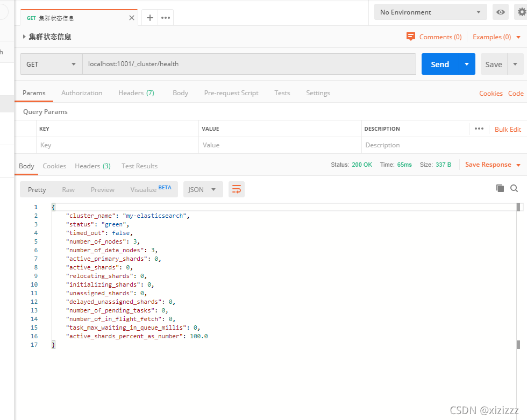Click the 65ms response time text
The width and height of the screenshot is (527, 420).
(x=404, y=165)
